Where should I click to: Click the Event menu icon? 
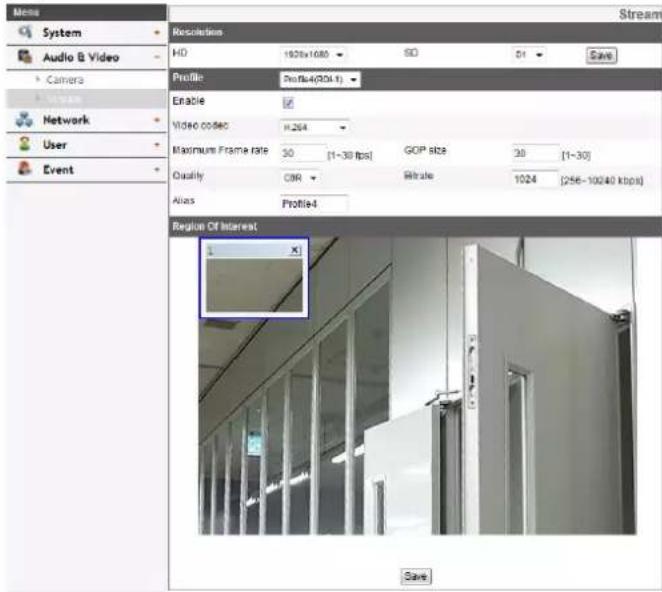point(24,169)
